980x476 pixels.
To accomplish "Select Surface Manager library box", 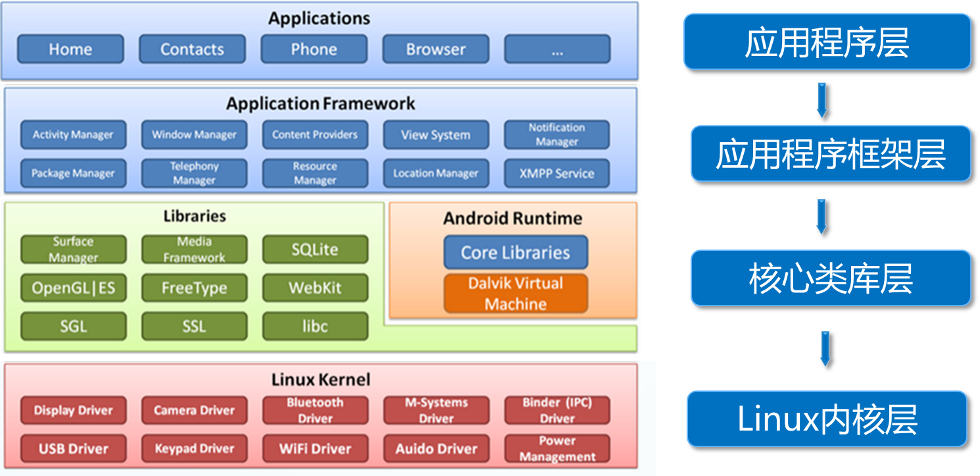I will pos(73,250).
